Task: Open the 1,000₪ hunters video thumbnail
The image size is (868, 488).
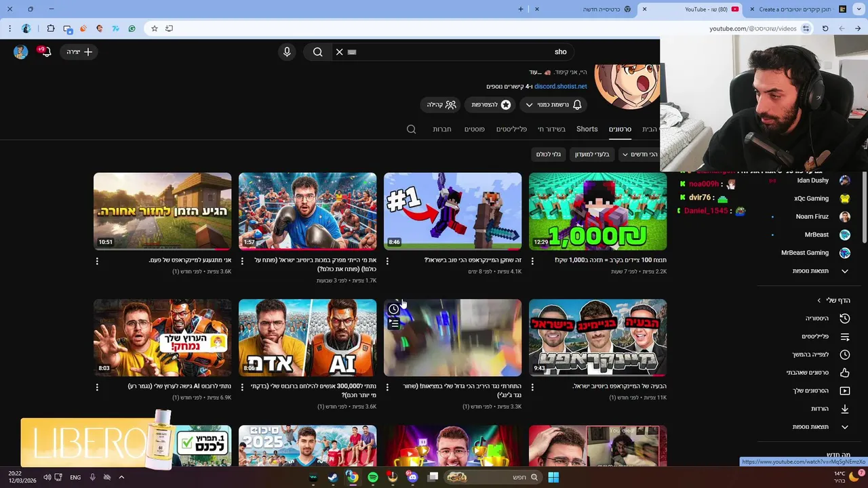Action: [598, 211]
